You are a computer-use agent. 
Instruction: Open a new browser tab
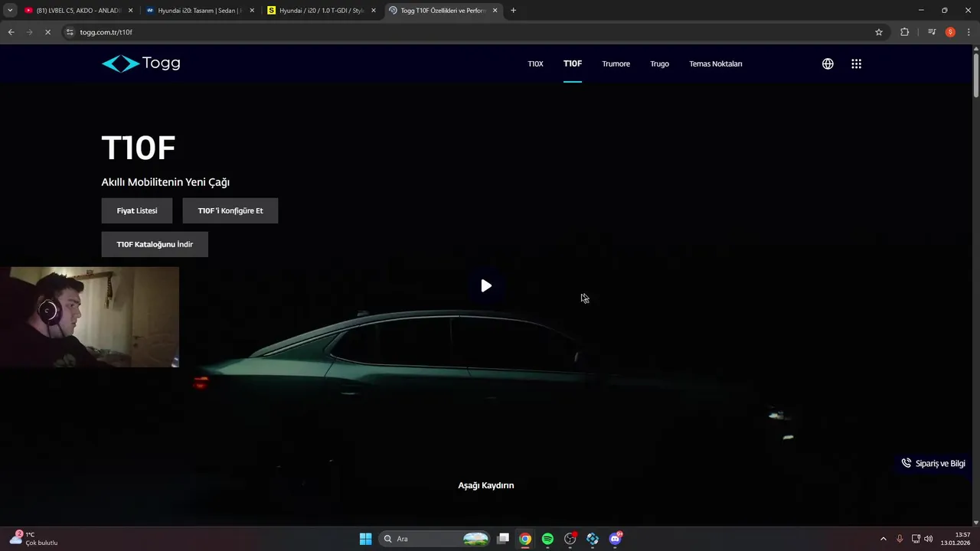(x=513, y=11)
